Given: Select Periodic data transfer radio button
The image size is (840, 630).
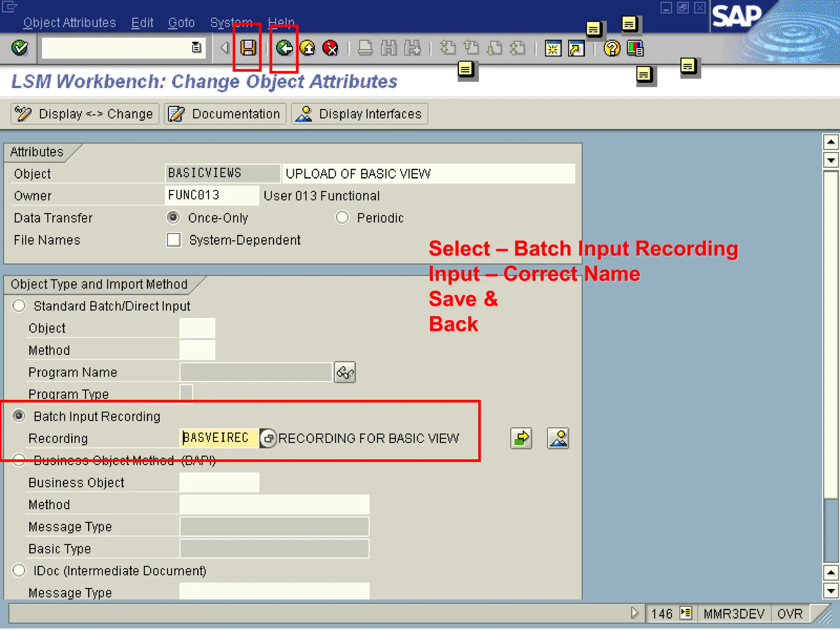Looking at the screenshot, I should (342, 217).
